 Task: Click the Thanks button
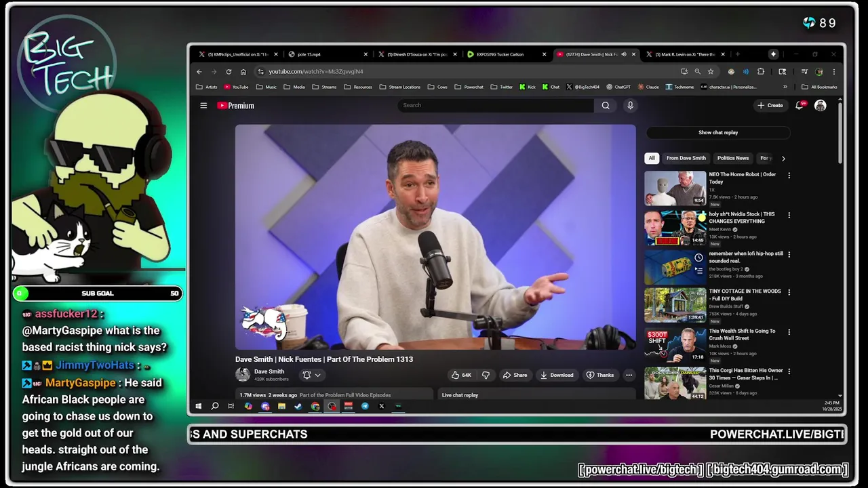[600, 375]
